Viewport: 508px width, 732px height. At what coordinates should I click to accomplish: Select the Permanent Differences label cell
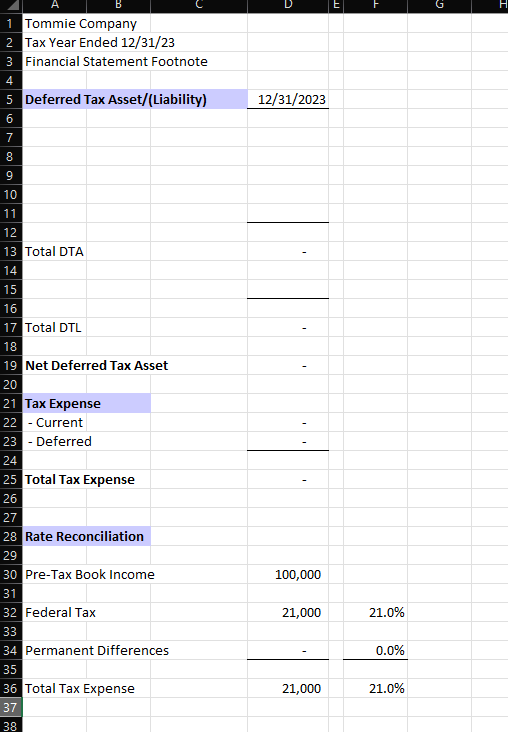[x=97, y=651]
